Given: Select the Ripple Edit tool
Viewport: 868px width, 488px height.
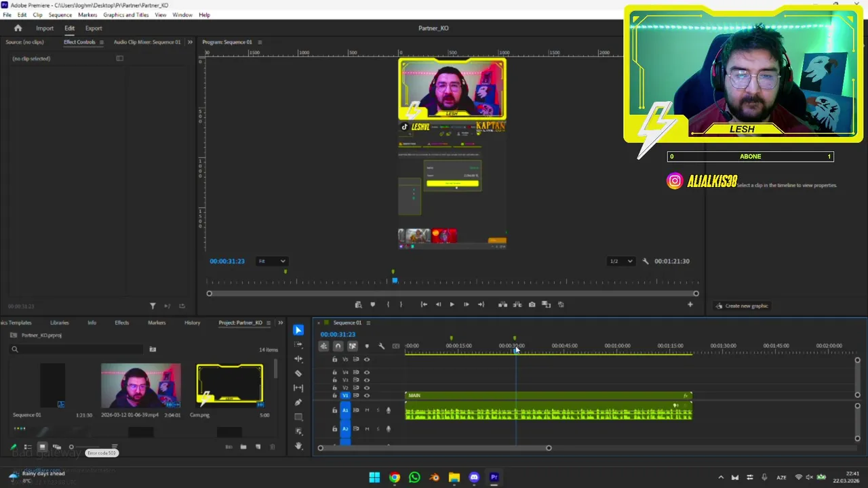Looking at the screenshot, I should 298,359.
